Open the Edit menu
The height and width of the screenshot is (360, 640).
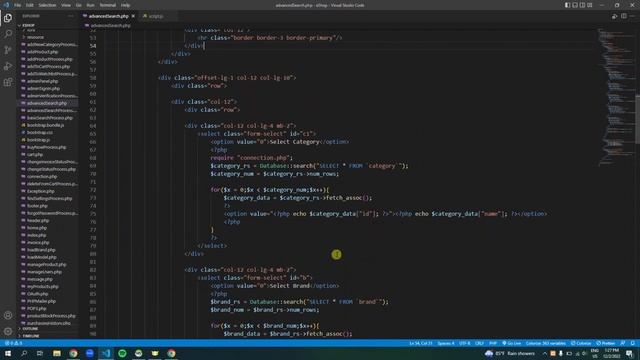coord(29,5)
